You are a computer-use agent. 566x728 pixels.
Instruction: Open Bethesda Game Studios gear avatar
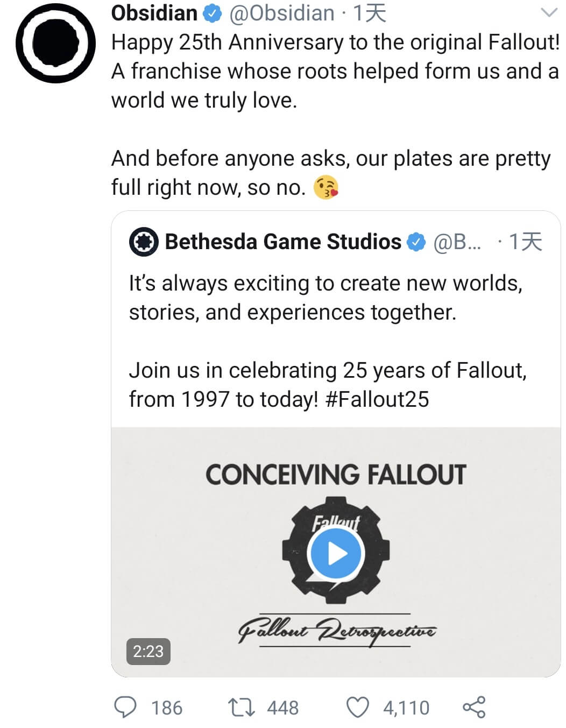[144, 242]
